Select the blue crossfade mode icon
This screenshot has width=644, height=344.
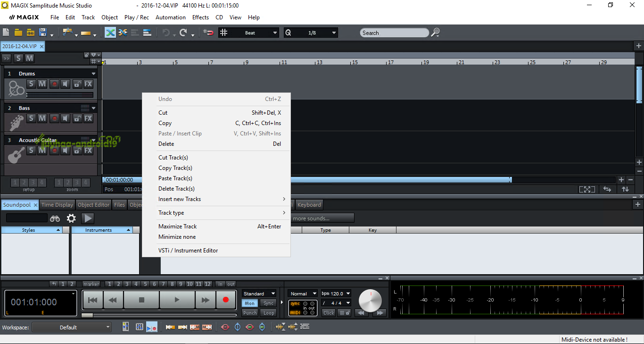pos(110,33)
